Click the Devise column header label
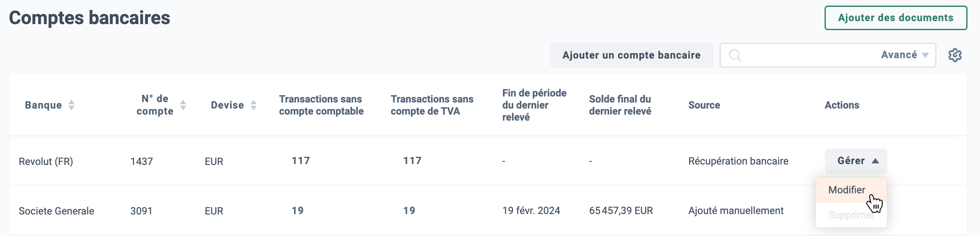 (x=227, y=105)
